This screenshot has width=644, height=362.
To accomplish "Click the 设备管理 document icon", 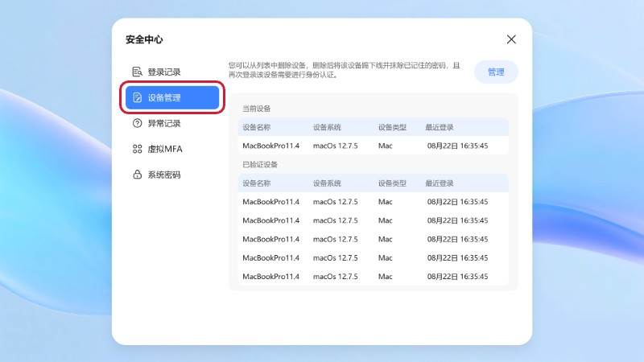I will (x=138, y=97).
